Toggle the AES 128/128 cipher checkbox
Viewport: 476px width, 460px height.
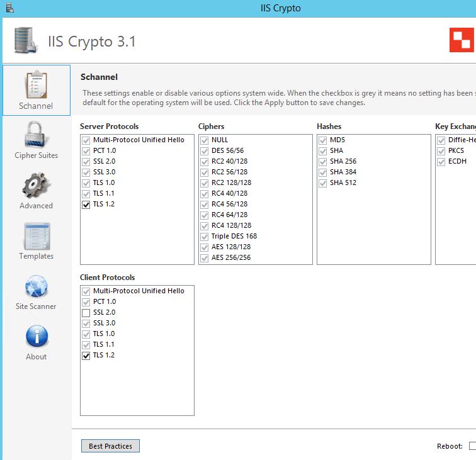coord(204,247)
